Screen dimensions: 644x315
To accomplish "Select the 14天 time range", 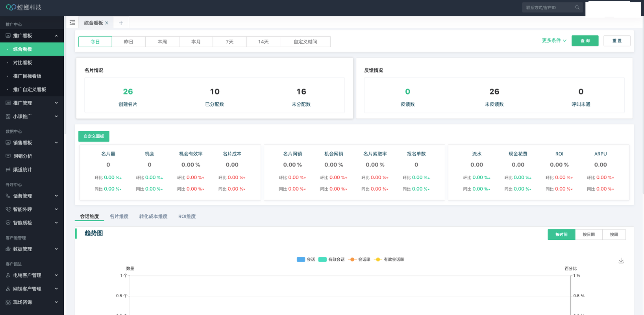I will click(x=263, y=42).
